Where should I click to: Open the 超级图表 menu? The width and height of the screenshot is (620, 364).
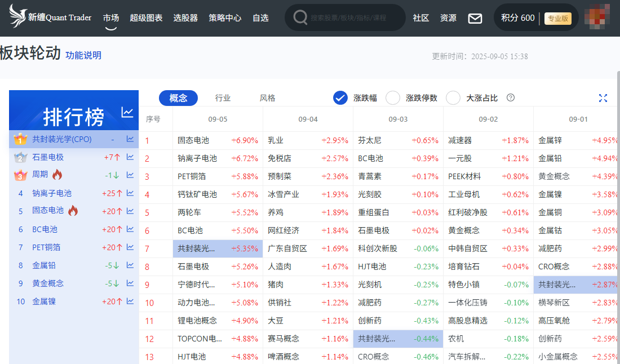(146, 18)
